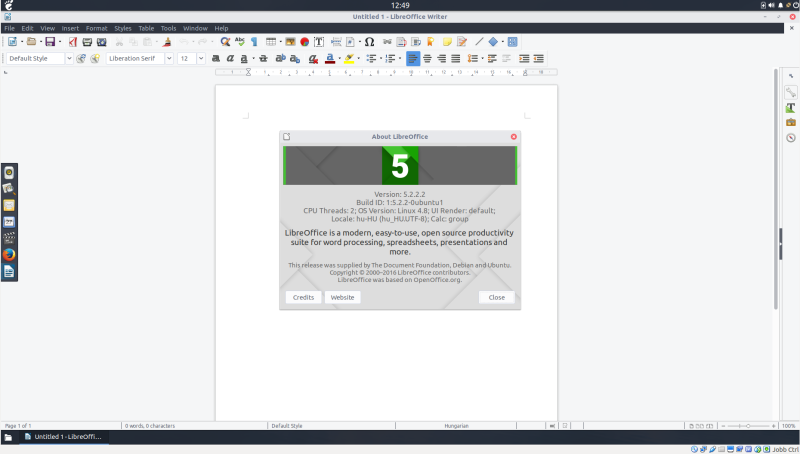The height and width of the screenshot is (454, 800).
Task: Click the Hungarian language field in status bar
Action: [x=456, y=426]
